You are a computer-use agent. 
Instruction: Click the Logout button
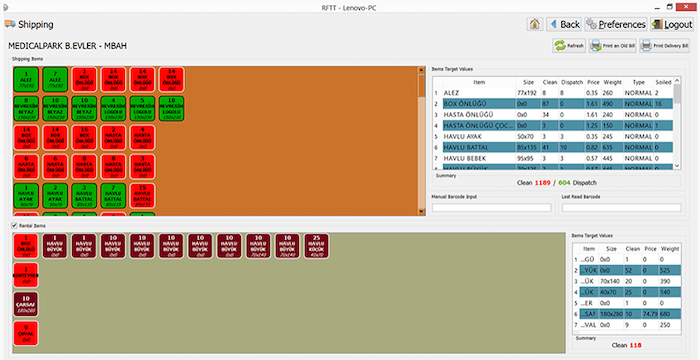coord(672,24)
